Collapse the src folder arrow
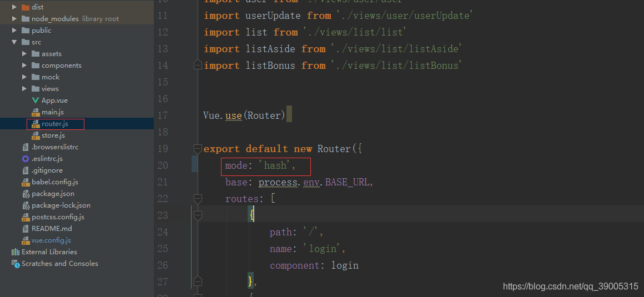 point(14,42)
